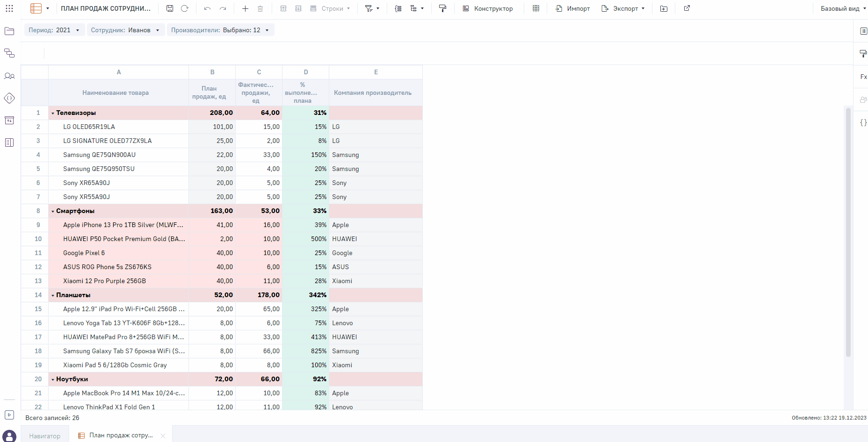The width and height of the screenshot is (868, 442).
Task: Open the properties list panel on right
Action: coord(863,31)
